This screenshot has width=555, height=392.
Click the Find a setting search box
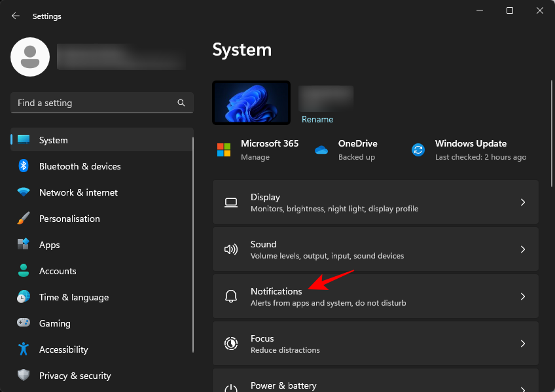[x=101, y=103]
